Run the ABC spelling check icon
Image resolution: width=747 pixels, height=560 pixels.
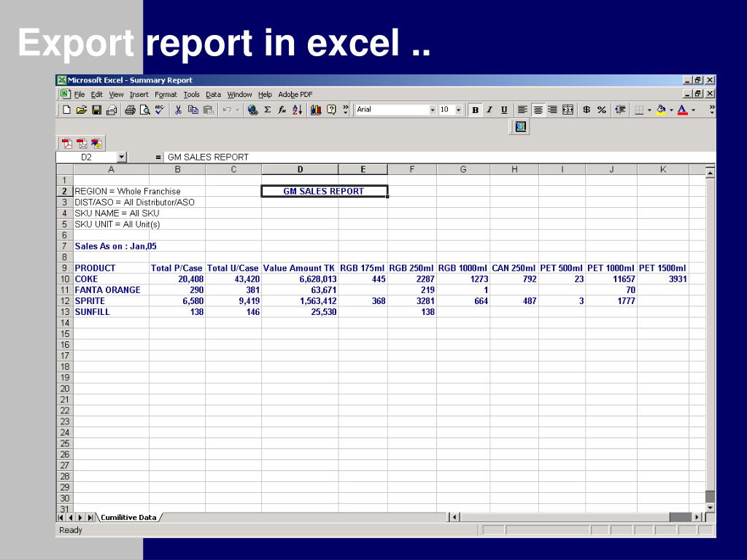(160, 110)
